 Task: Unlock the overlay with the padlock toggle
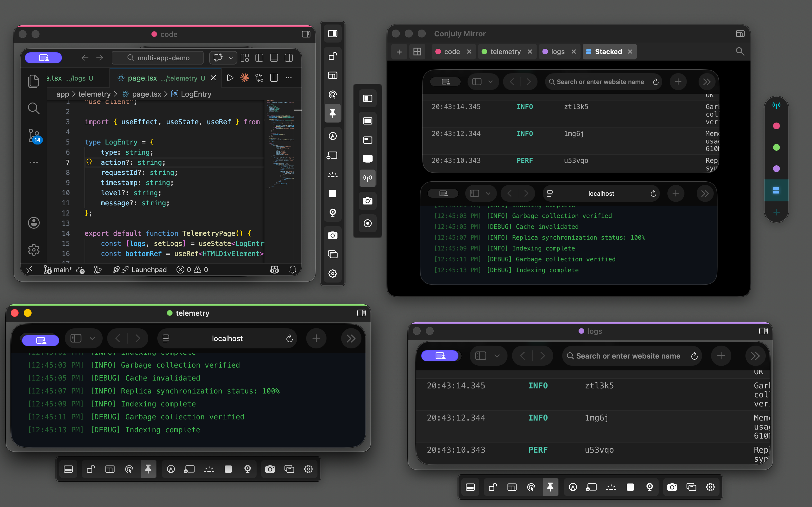pyautogui.click(x=90, y=469)
